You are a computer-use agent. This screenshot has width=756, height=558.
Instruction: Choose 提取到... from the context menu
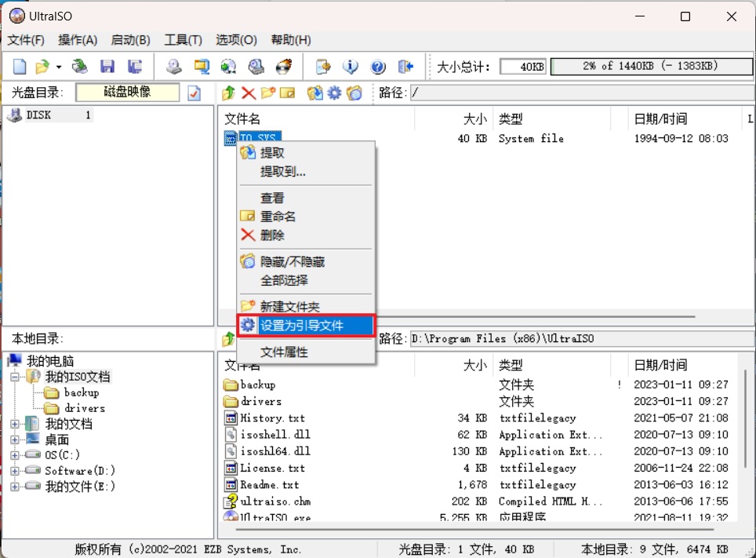click(306, 171)
